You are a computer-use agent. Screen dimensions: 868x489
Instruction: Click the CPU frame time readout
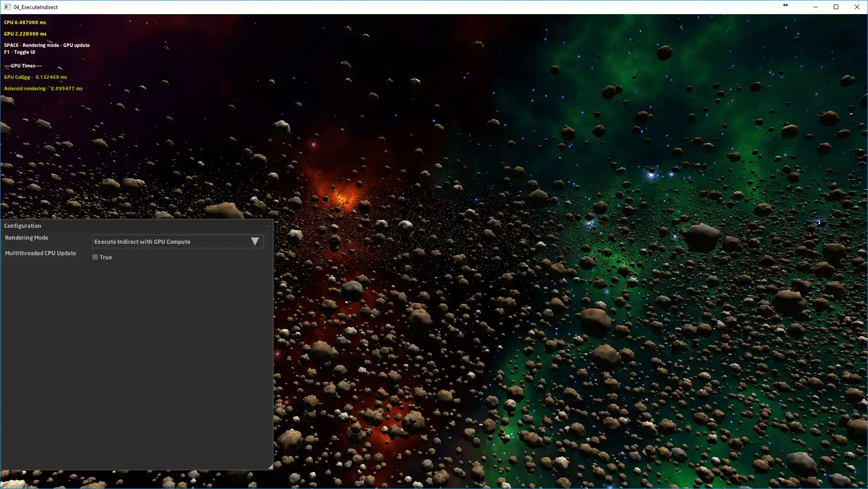(x=25, y=22)
